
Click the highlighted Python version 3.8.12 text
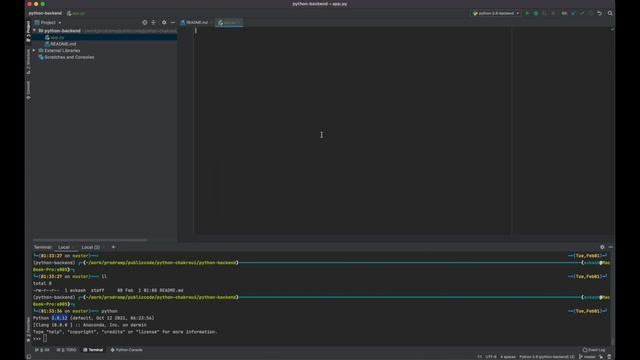coord(60,318)
